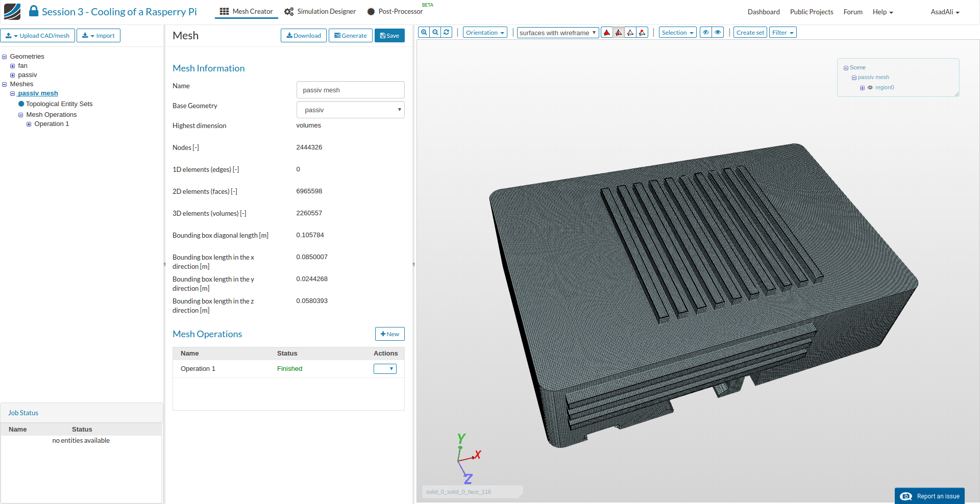Activate node selection mode icon

(x=642, y=33)
